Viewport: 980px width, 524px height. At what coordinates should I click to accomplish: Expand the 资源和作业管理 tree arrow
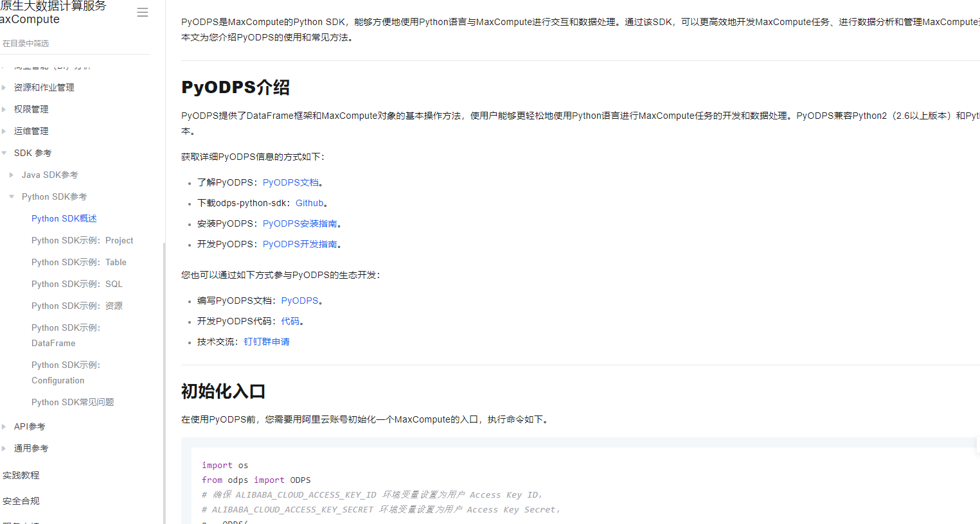4,87
